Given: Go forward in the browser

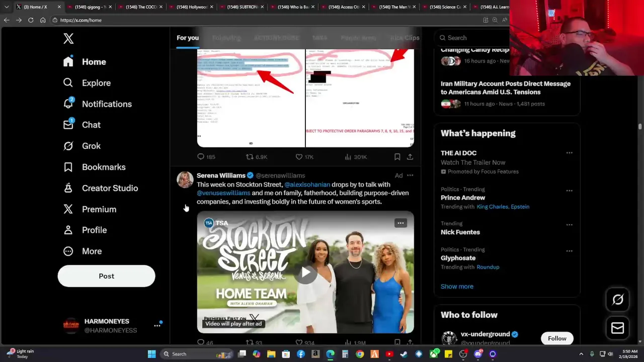Looking at the screenshot, I should tap(19, 20).
